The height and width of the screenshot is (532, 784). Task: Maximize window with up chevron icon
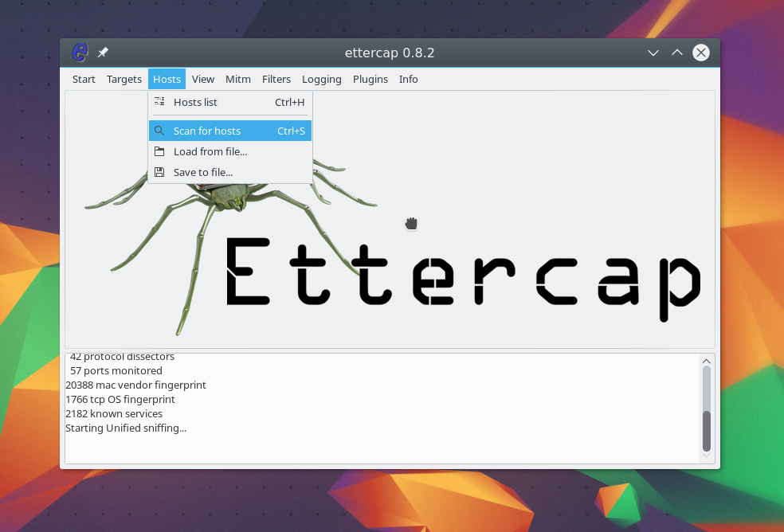[677, 53]
